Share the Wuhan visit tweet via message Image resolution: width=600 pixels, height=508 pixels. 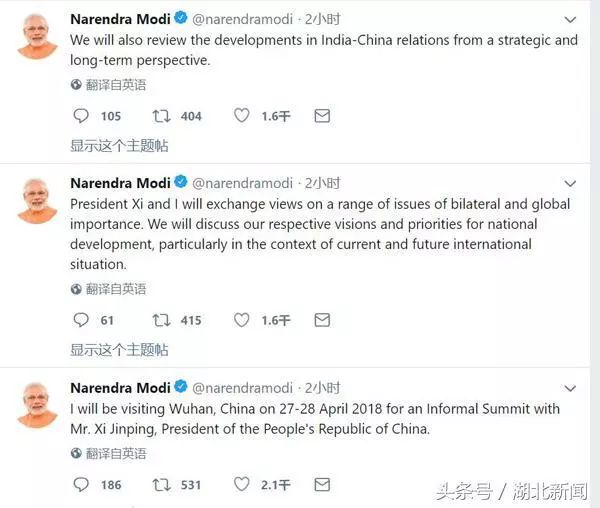[322, 484]
